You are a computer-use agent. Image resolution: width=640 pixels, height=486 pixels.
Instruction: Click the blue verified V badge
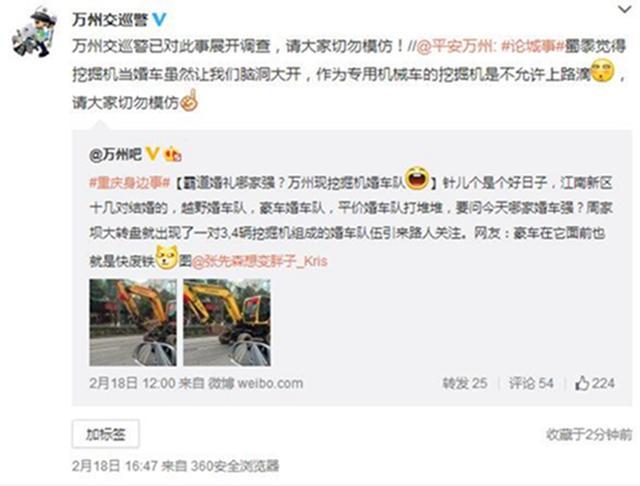click(159, 19)
